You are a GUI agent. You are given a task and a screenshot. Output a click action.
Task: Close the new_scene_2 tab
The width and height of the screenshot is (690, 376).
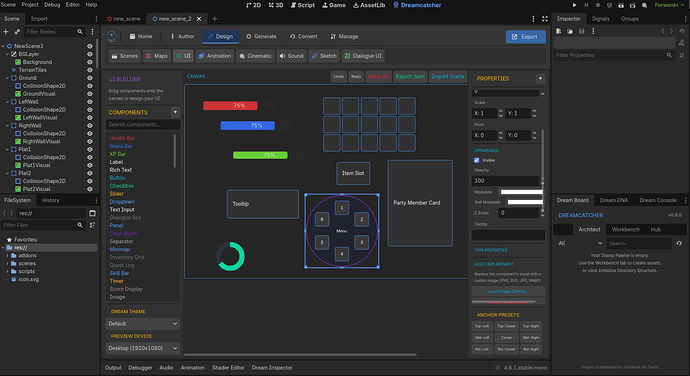point(199,18)
